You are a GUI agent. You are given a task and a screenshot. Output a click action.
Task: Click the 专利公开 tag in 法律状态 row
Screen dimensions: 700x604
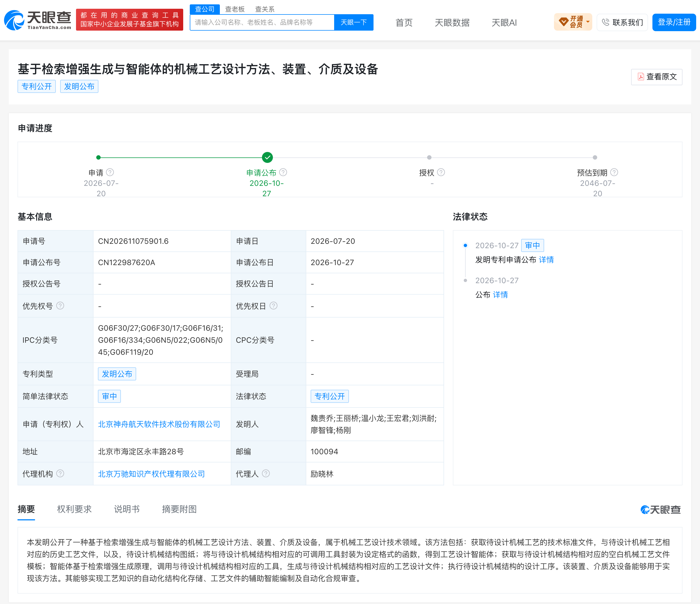coord(330,396)
